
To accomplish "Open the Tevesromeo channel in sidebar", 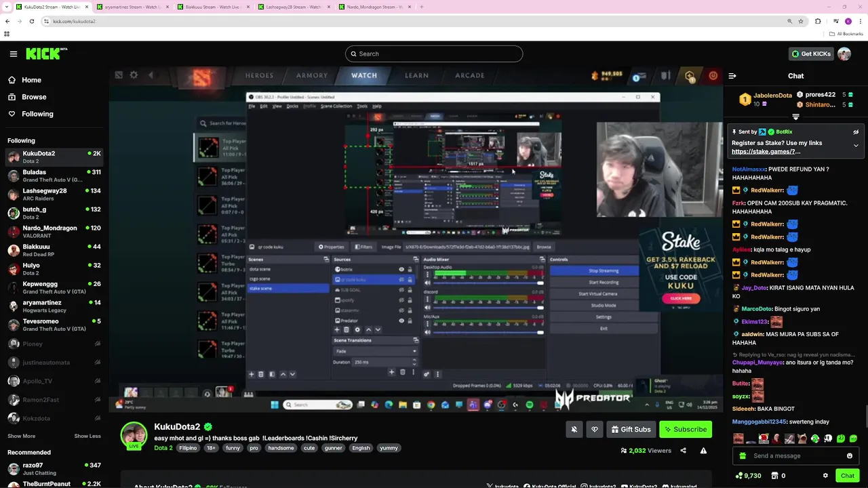I will [54, 325].
